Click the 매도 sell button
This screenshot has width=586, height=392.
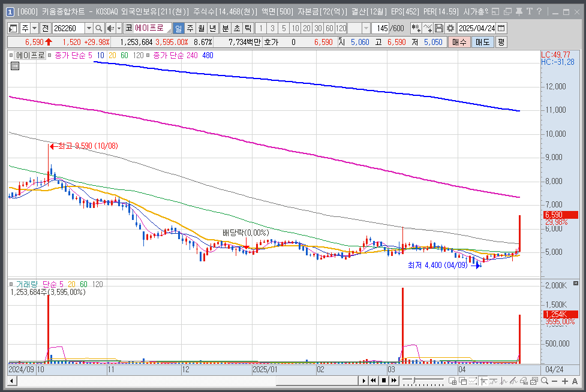(x=482, y=42)
